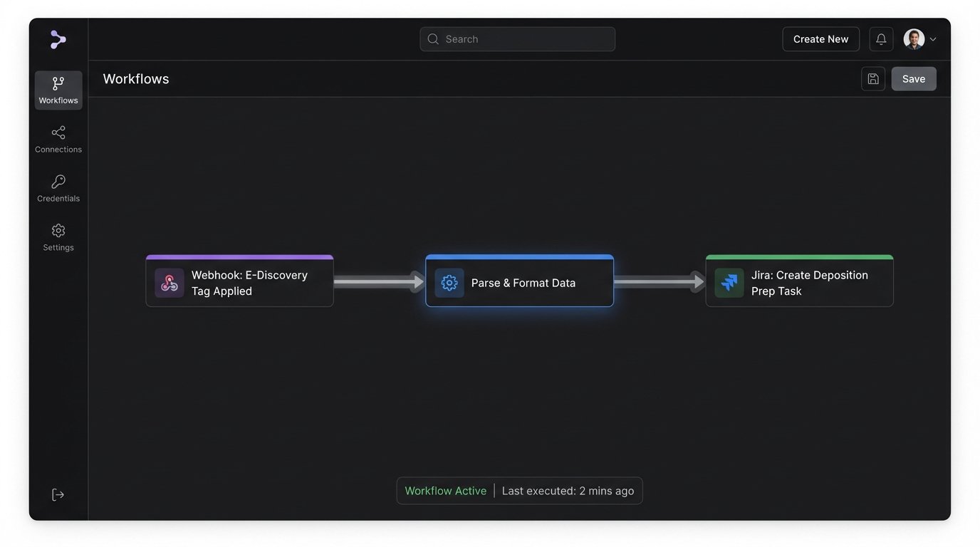980x547 pixels.
Task: Open Settings from the sidebar
Action: (x=58, y=236)
